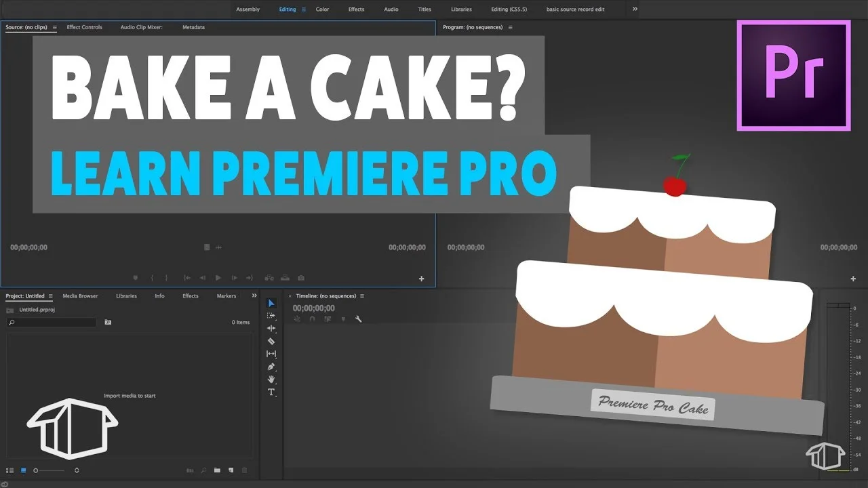
Task: Select the Track Select Forward tool
Action: [271, 316]
